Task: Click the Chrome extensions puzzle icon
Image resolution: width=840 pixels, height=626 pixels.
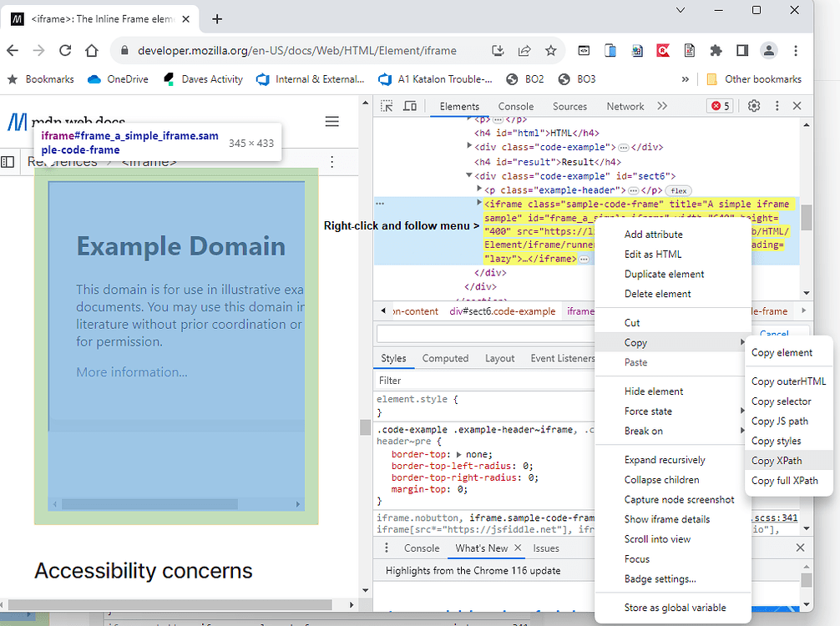Action: [x=716, y=50]
